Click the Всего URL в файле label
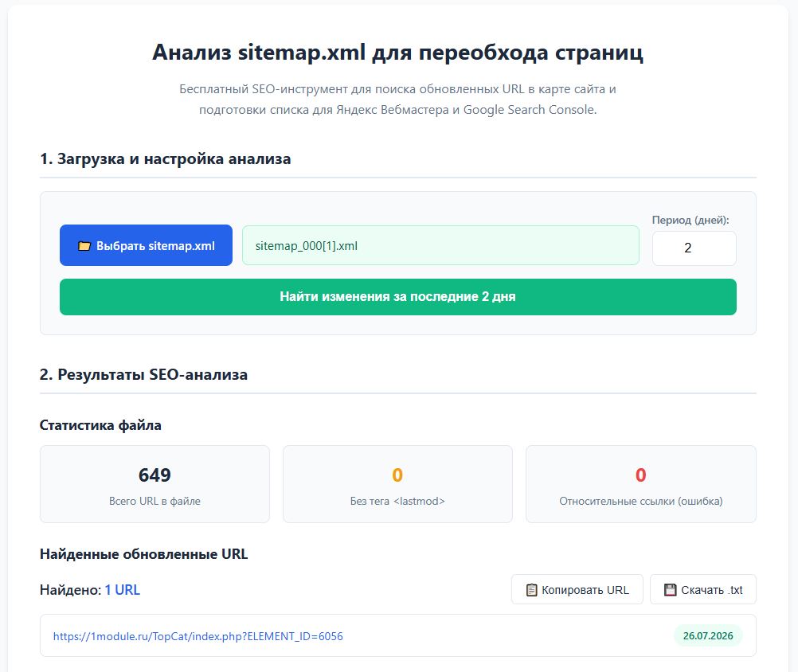The image size is (798, 672). [x=155, y=501]
